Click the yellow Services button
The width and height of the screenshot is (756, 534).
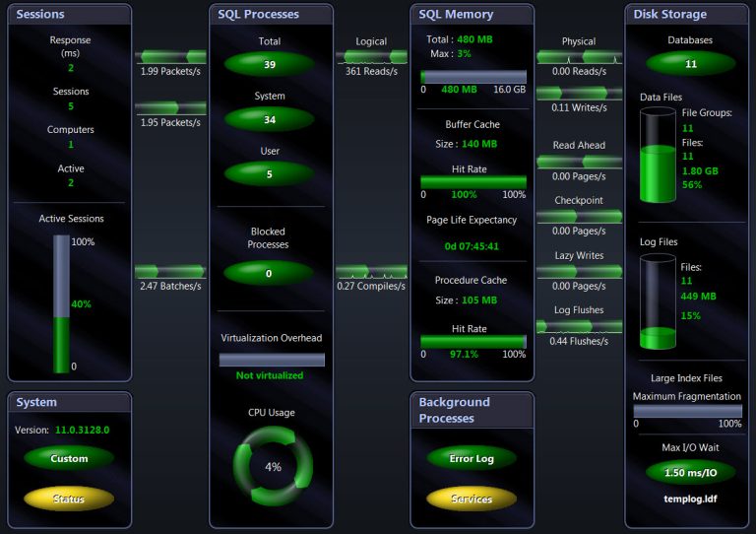[472, 499]
